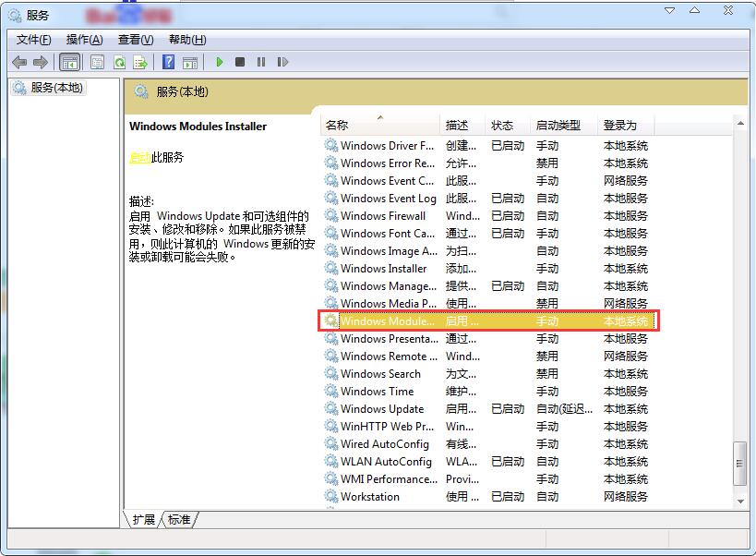
Task: Select Windows Error Re... service icon
Action: coord(330,163)
